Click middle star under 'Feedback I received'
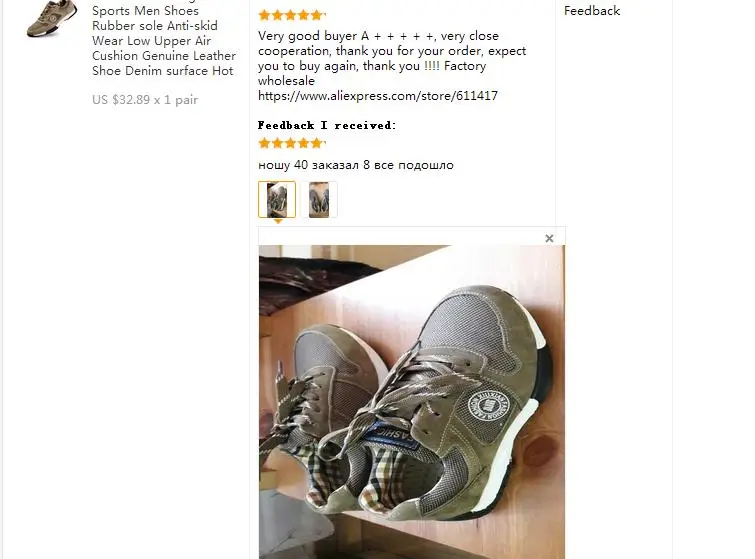This screenshot has height=559, width=755. tap(290, 143)
